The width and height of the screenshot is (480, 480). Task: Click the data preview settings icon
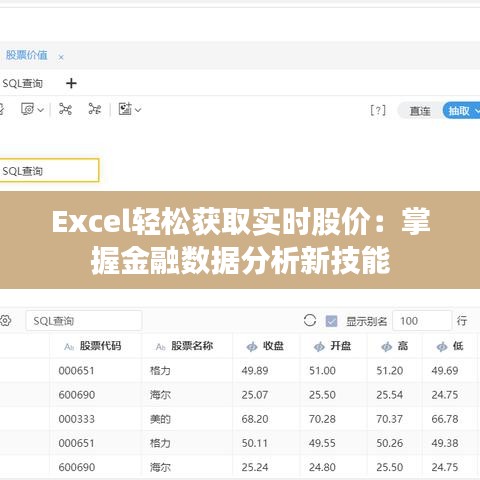(x=27, y=109)
